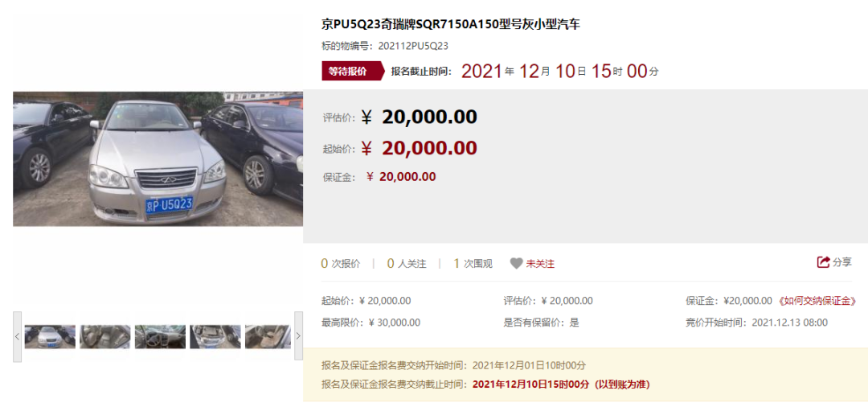Show next thumbnails with right arrow
The width and height of the screenshot is (868, 403).
(298, 336)
